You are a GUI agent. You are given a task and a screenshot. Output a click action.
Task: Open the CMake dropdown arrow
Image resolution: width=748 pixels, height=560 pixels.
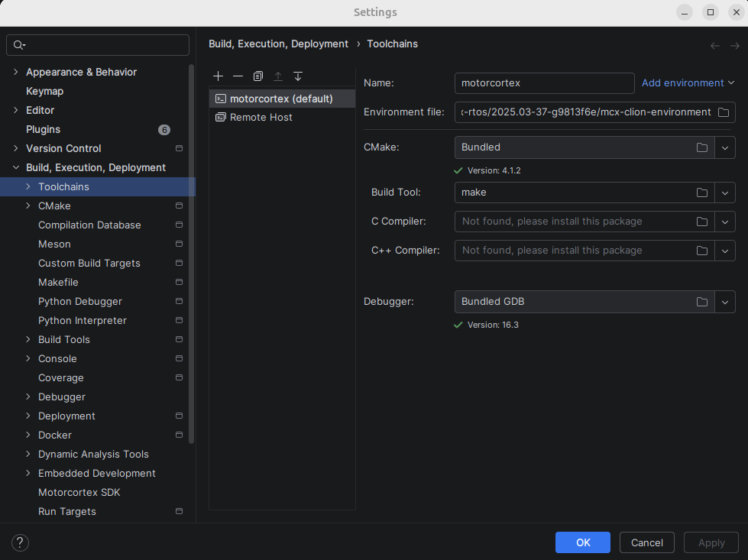click(725, 147)
